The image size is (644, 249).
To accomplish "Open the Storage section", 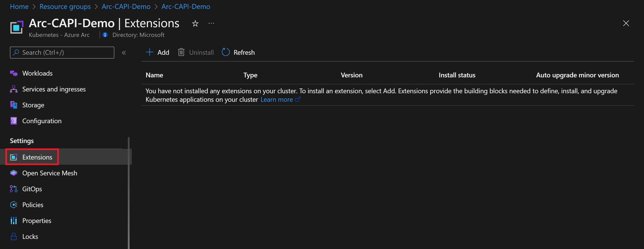I will click(33, 105).
